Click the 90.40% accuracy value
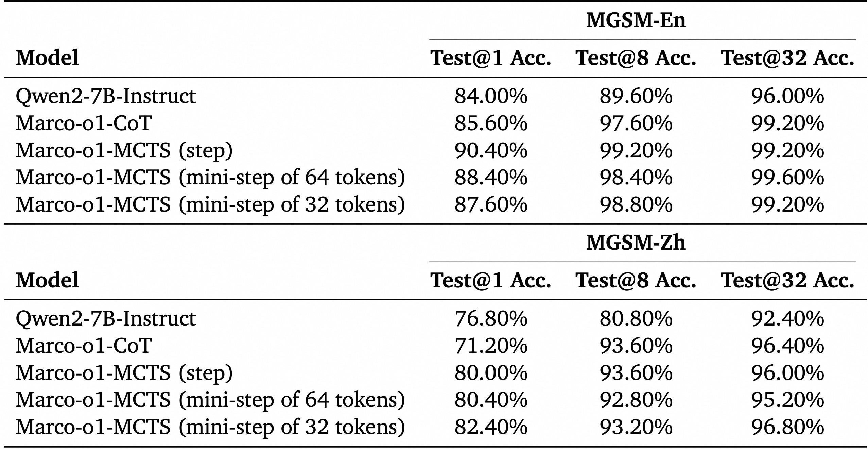Image resolution: width=868 pixels, height=449 pixels. point(491,150)
